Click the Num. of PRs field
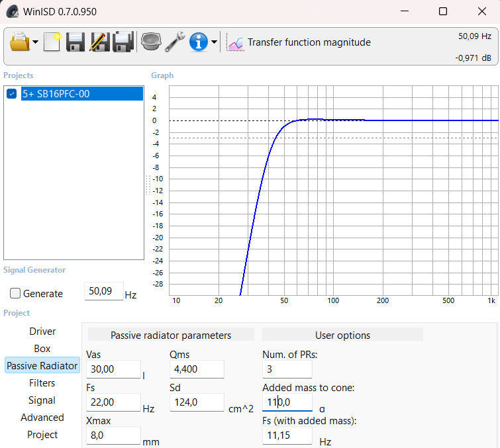Screen dimensions: 500x448 pos(287,369)
